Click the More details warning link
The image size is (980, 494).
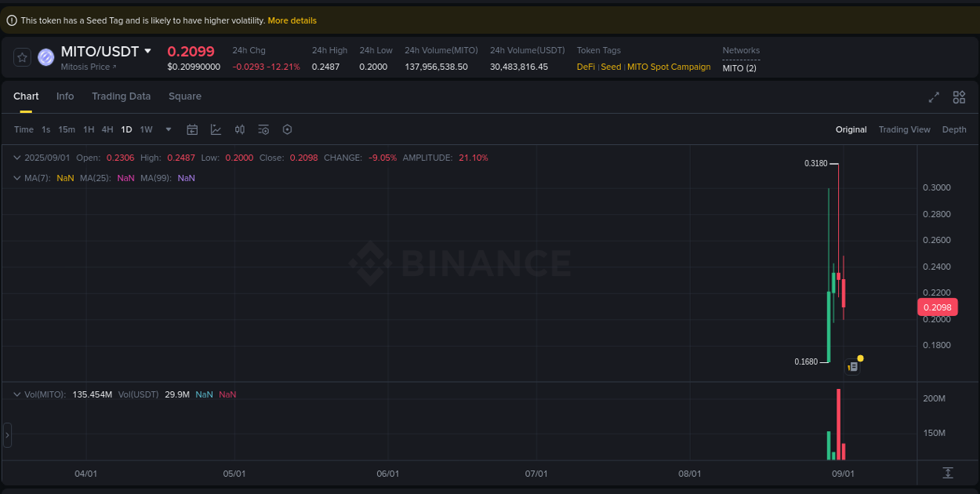[292, 20]
